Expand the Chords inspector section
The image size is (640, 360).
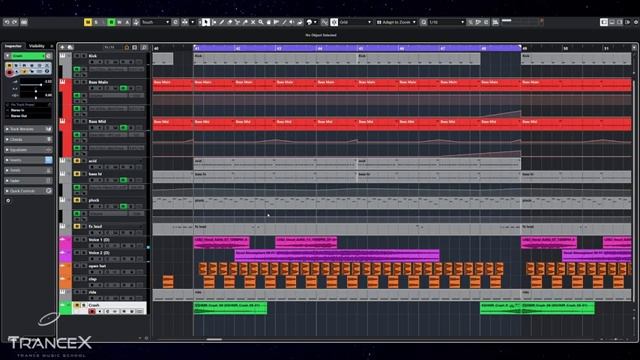coord(28,140)
